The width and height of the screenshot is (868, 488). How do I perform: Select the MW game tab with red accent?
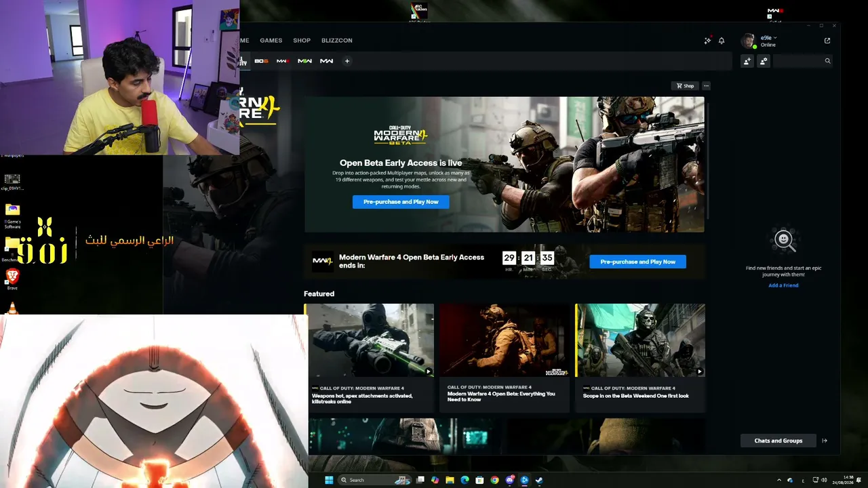283,61
